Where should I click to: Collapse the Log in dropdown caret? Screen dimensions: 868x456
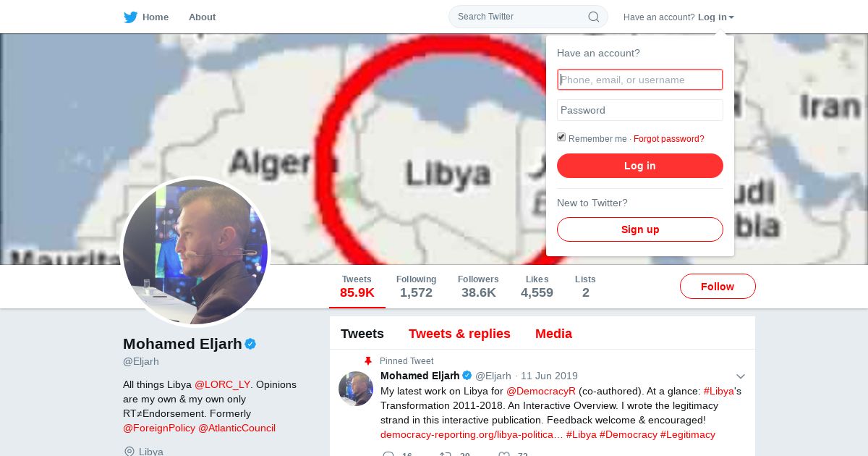click(731, 17)
